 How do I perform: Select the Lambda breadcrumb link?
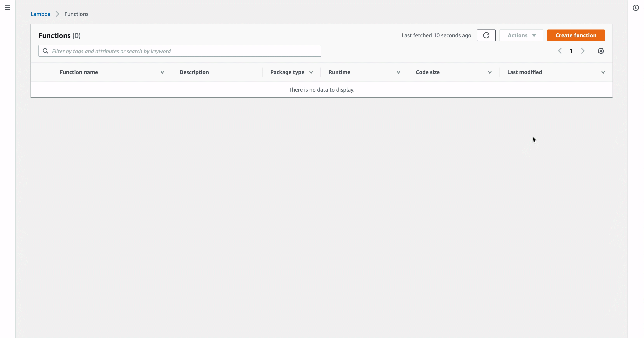point(40,14)
